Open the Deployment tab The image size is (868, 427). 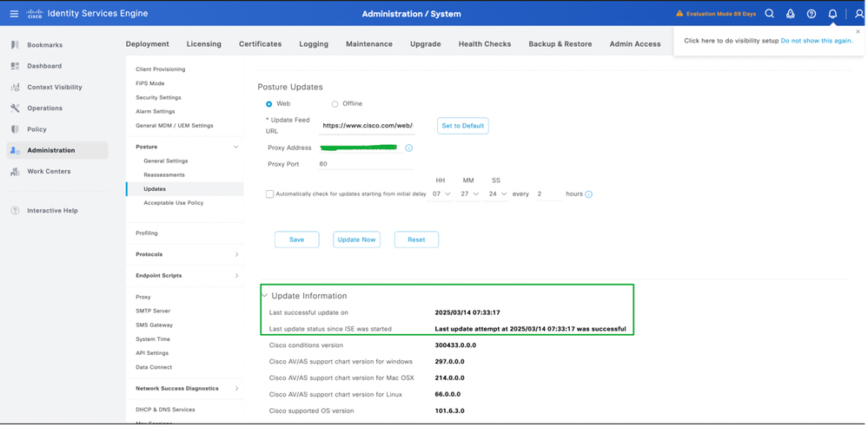(147, 43)
